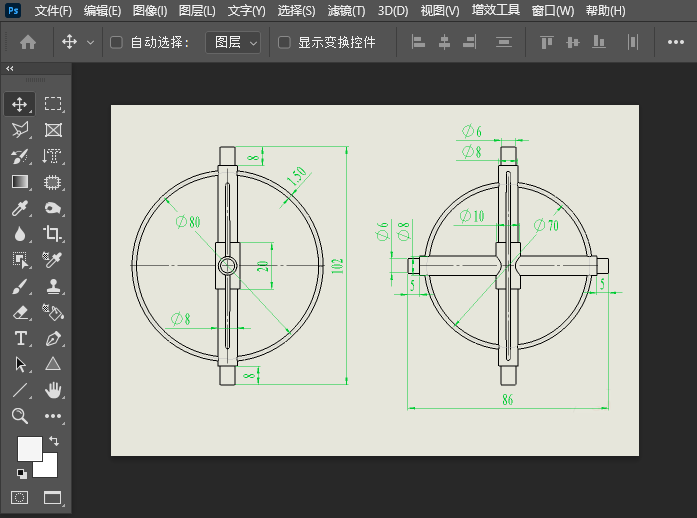Click the background color swatch

49,468
